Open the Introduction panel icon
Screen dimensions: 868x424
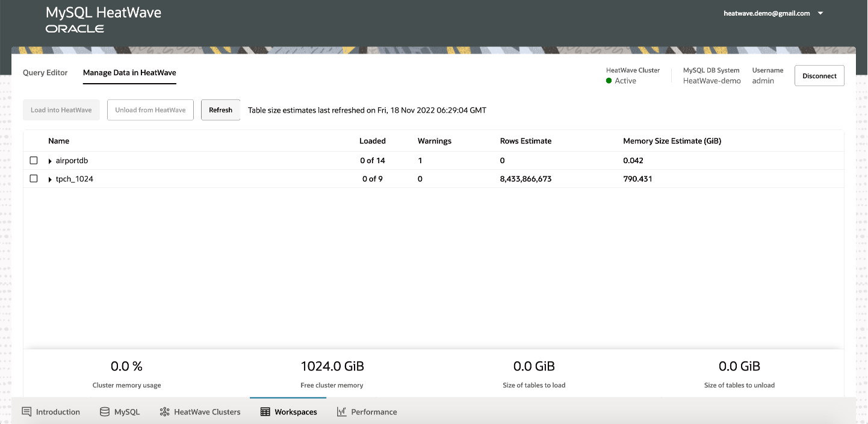point(26,411)
